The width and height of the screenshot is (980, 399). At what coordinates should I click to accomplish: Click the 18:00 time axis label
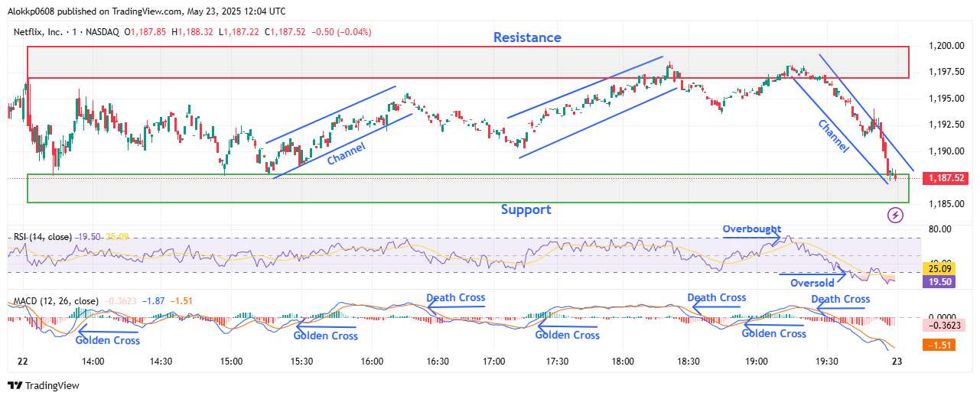(x=623, y=362)
